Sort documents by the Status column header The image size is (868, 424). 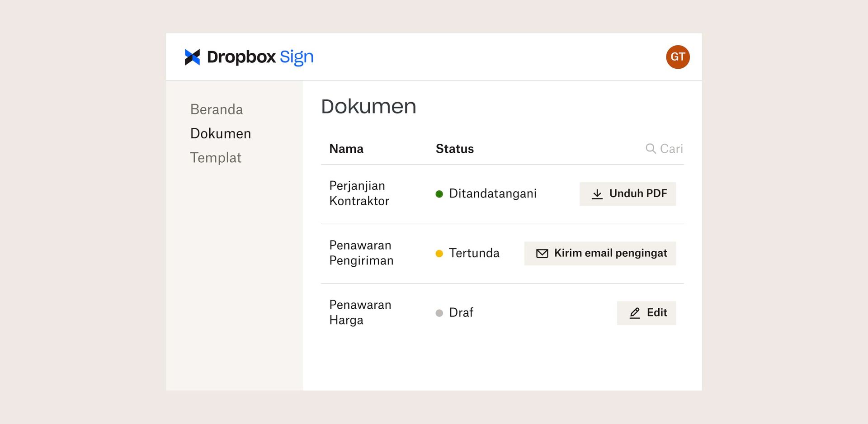(x=455, y=148)
